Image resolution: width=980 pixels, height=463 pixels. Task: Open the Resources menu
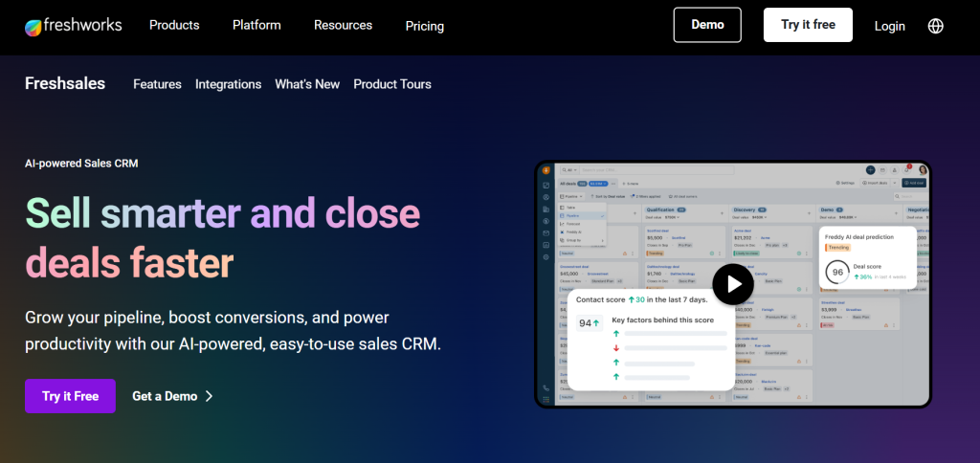[x=344, y=25]
